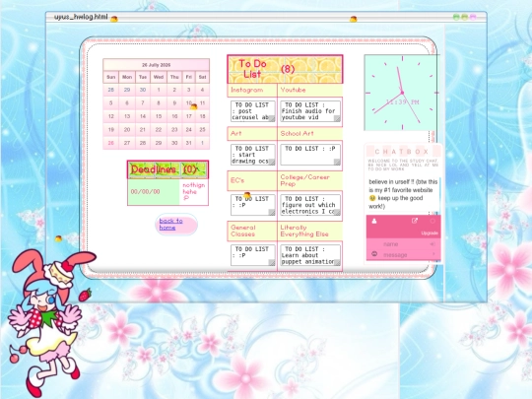Click the 'Deadlines (0)' header
Viewport: 532px width, 399px height.
(167, 169)
